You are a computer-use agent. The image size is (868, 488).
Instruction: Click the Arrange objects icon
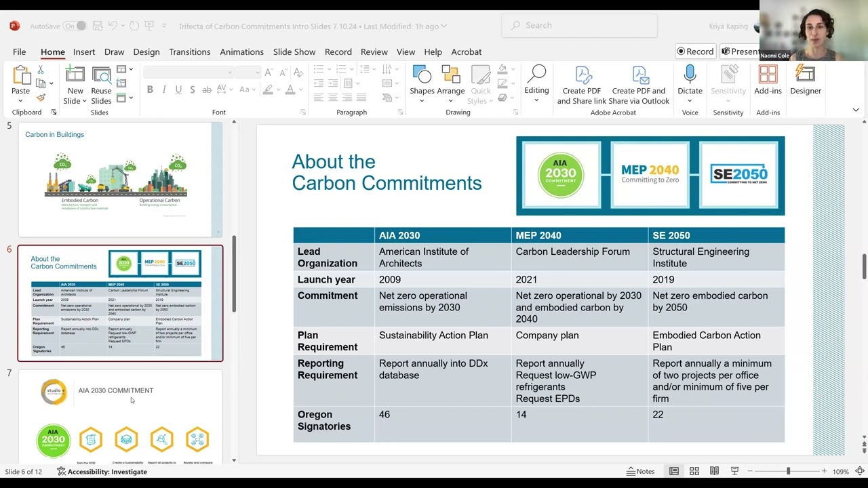click(x=450, y=75)
